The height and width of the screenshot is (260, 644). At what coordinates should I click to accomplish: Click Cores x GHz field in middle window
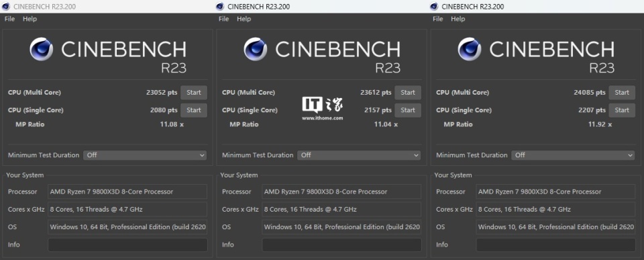(341, 210)
